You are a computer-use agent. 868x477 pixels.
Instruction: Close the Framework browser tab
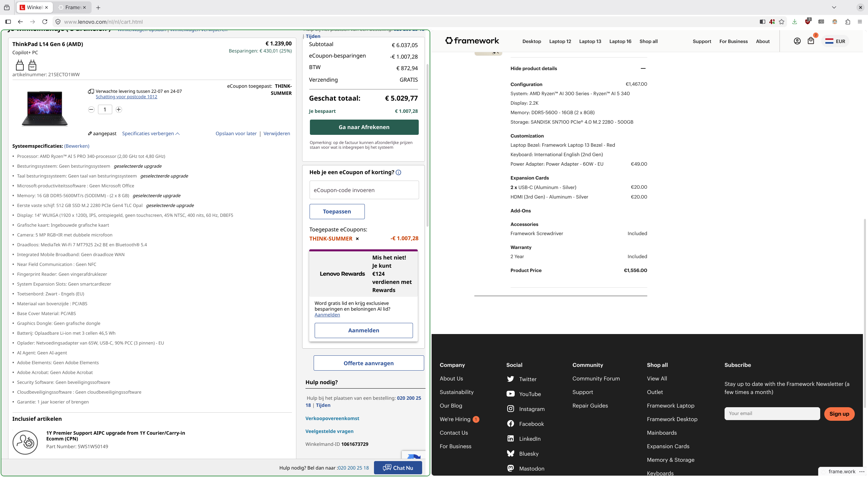click(84, 7)
